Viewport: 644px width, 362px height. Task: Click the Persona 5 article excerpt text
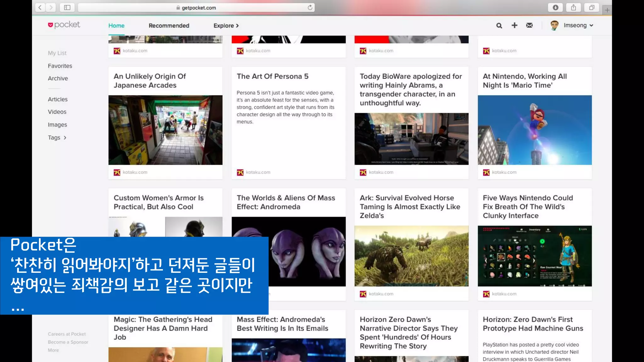(286, 107)
